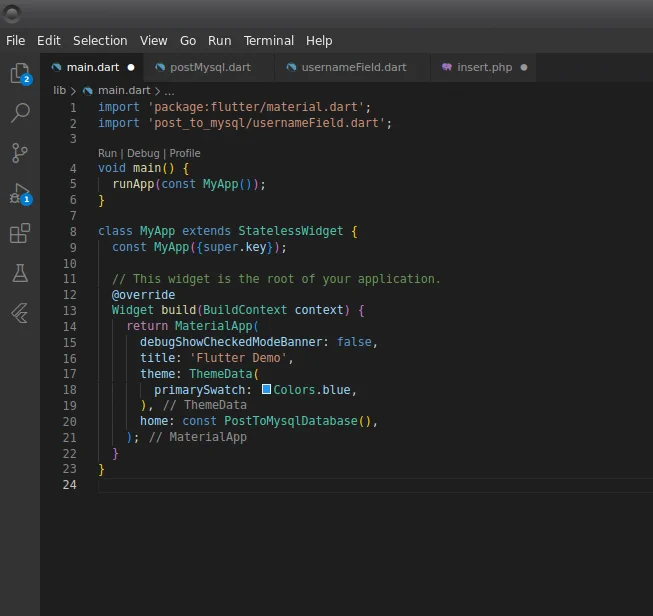Open the Colors.blue color swatch picker

pos(266,389)
